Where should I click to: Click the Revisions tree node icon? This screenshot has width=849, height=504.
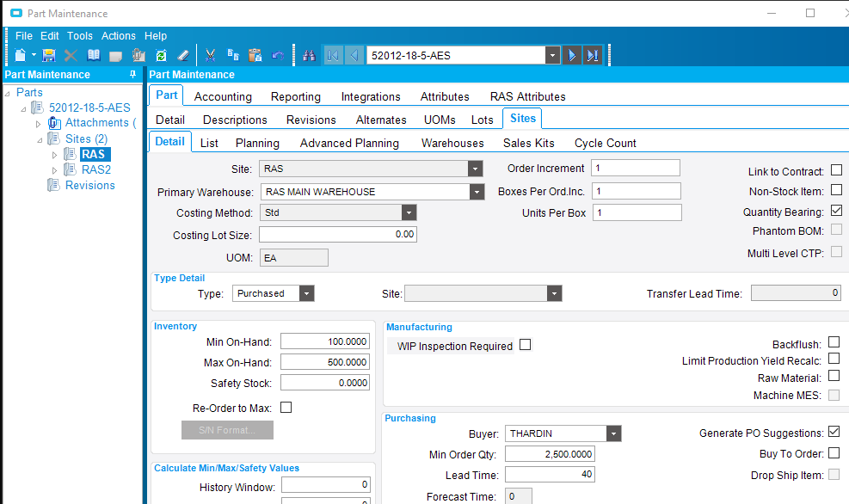tap(53, 185)
